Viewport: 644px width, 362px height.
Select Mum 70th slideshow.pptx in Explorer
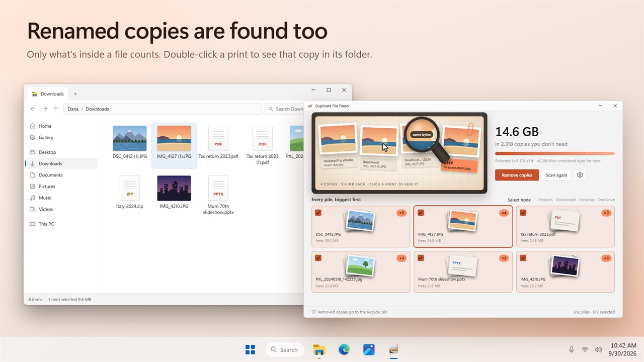(218, 195)
